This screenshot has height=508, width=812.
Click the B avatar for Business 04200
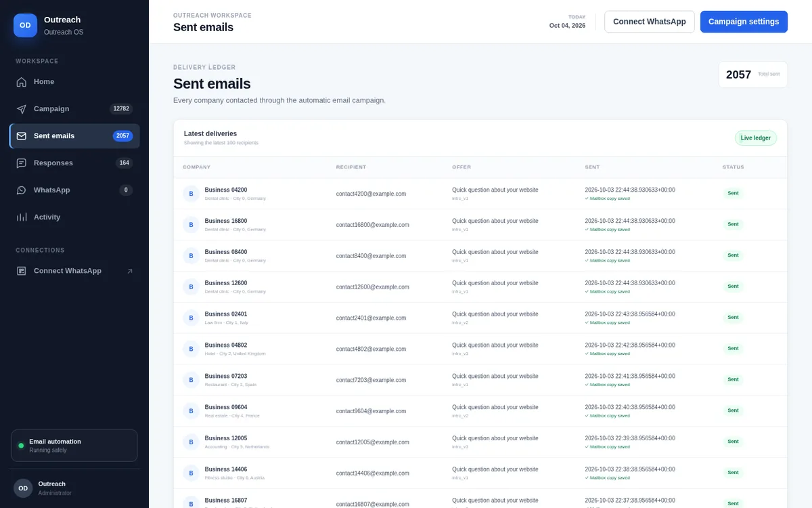pyautogui.click(x=191, y=194)
